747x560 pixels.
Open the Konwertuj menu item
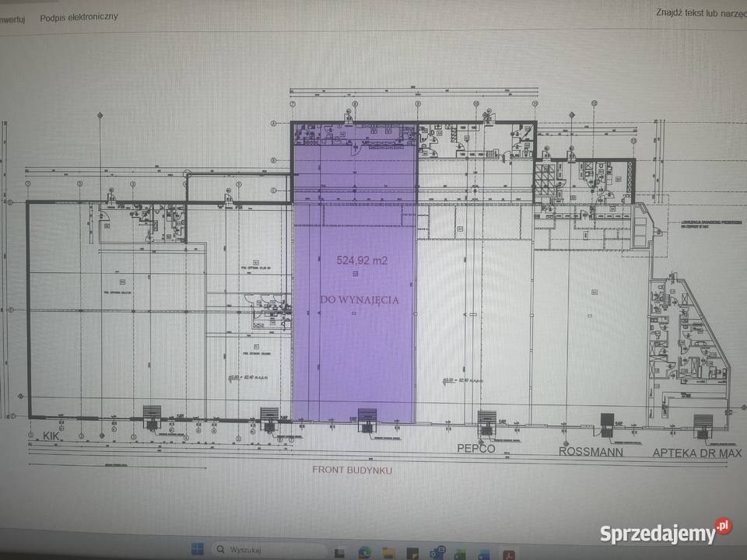[12, 19]
